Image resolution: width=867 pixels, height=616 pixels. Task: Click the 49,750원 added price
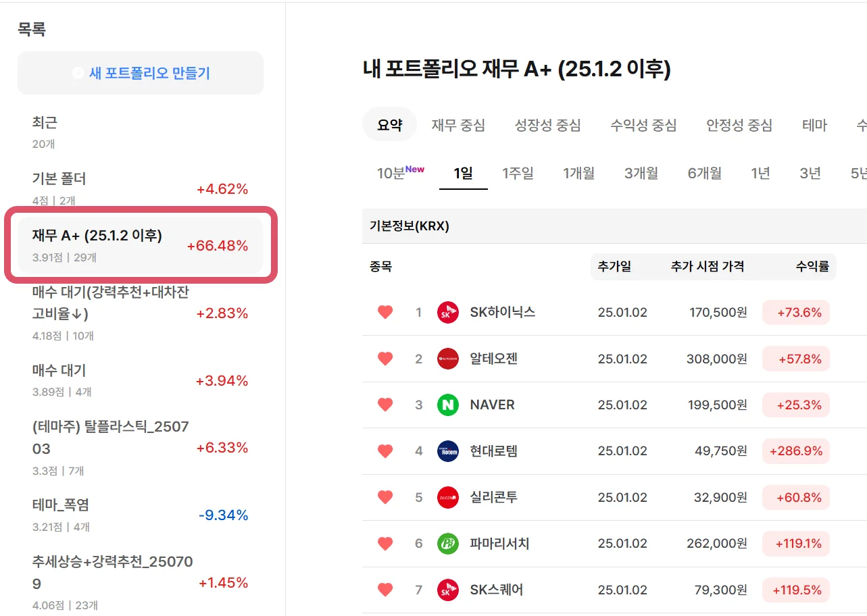[x=721, y=451]
